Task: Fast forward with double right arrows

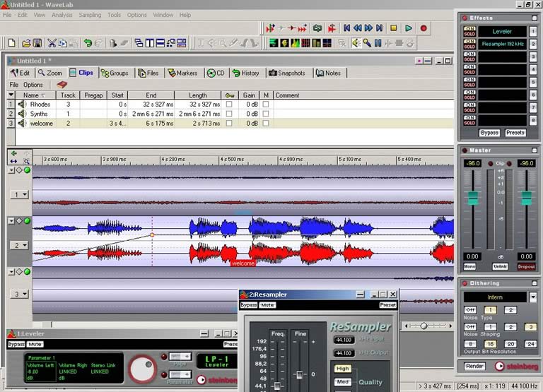Action: pos(369,28)
